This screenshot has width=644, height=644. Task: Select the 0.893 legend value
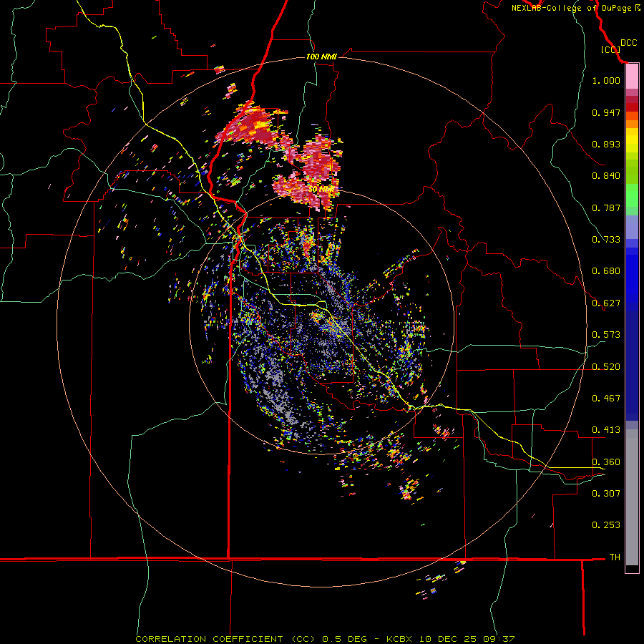click(x=606, y=144)
